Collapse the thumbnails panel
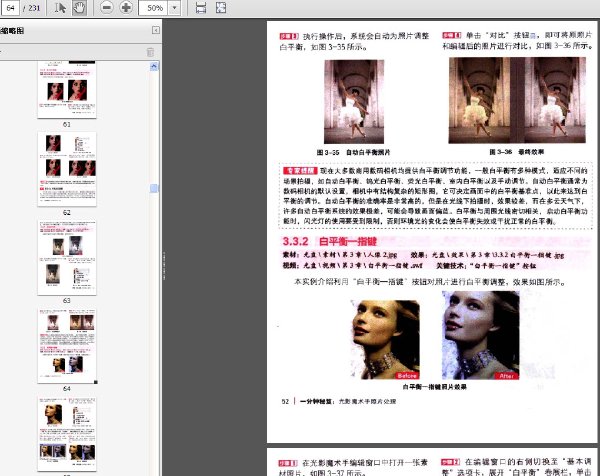 click(156, 30)
